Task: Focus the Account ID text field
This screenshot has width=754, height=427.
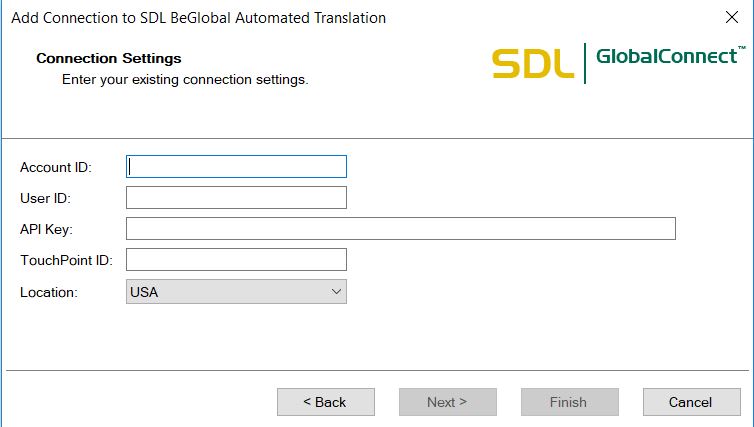Action: tap(236, 166)
